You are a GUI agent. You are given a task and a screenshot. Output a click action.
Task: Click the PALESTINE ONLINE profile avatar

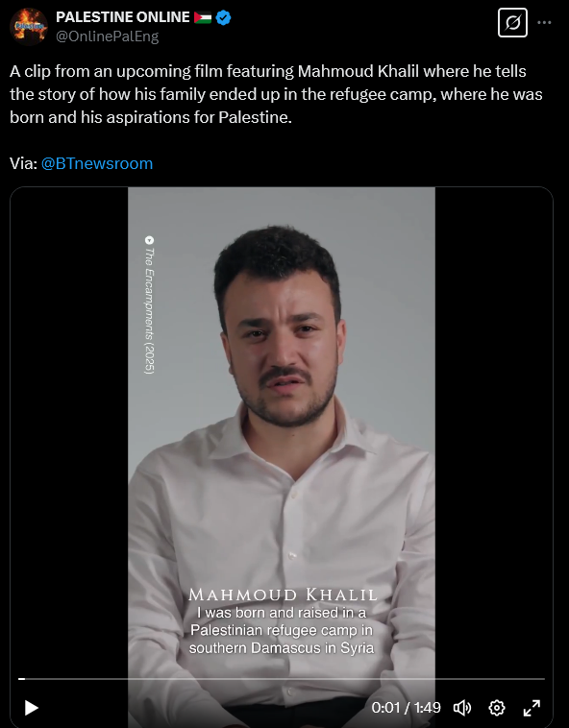tap(29, 27)
